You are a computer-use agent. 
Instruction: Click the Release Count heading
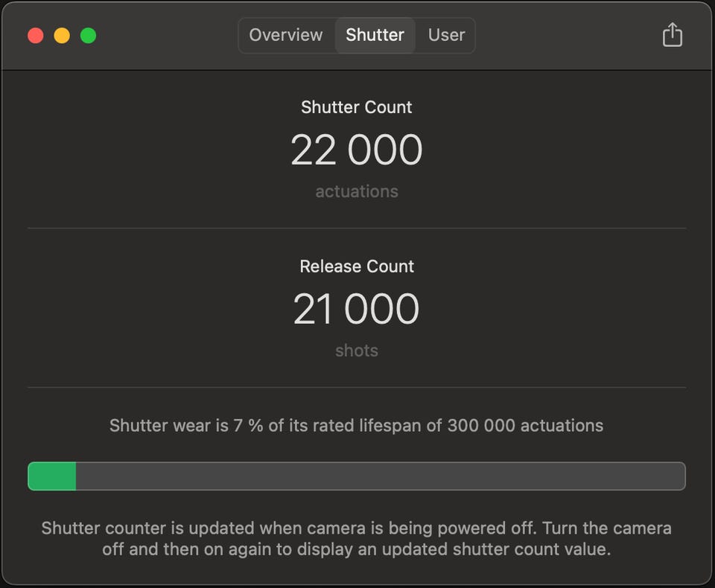click(x=357, y=266)
